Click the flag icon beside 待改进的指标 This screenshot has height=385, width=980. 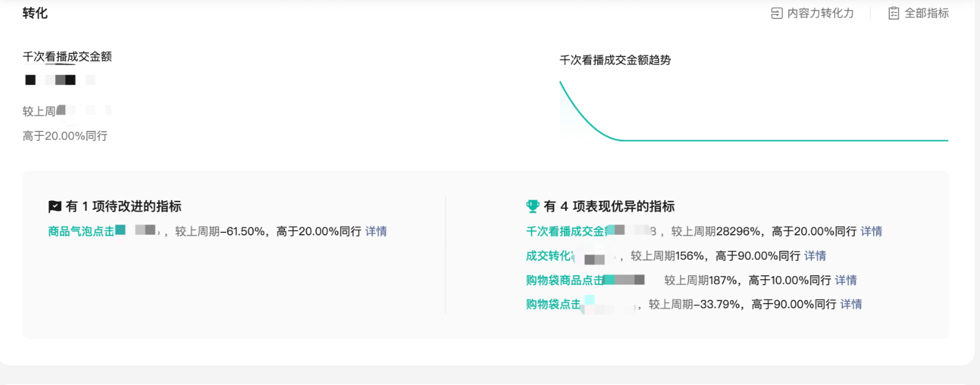click(x=55, y=207)
